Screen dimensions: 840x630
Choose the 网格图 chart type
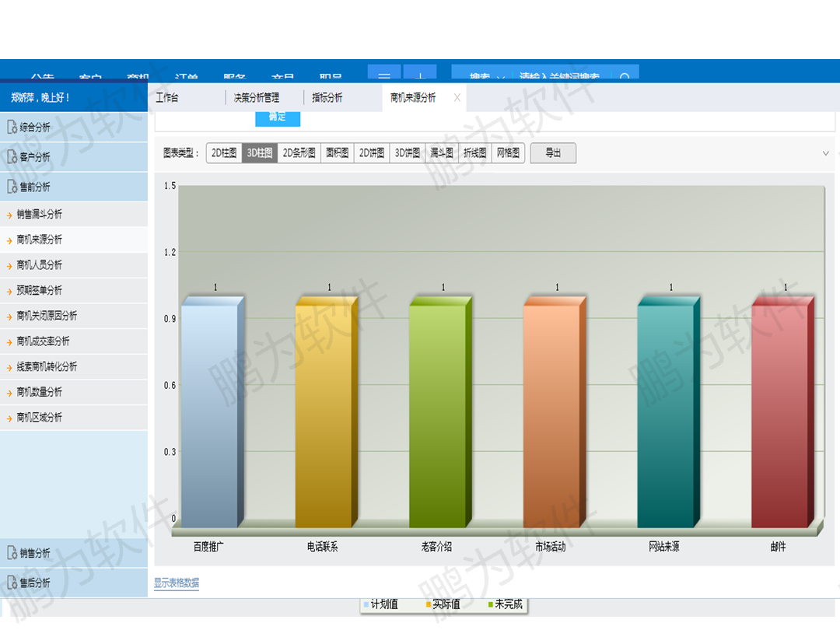[x=508, y=153]
